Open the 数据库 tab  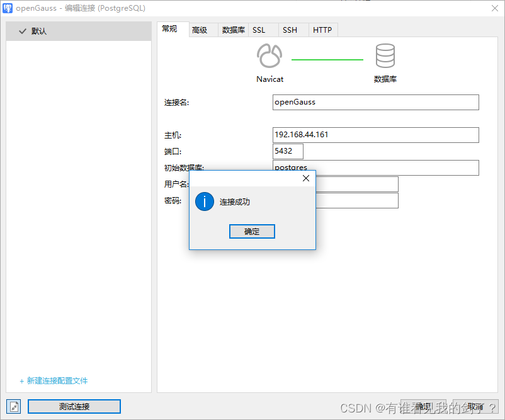point(232,29)
